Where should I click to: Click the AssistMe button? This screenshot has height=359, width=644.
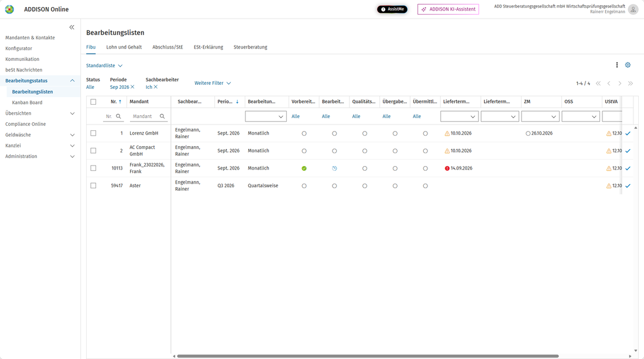(x=392, y=9)
